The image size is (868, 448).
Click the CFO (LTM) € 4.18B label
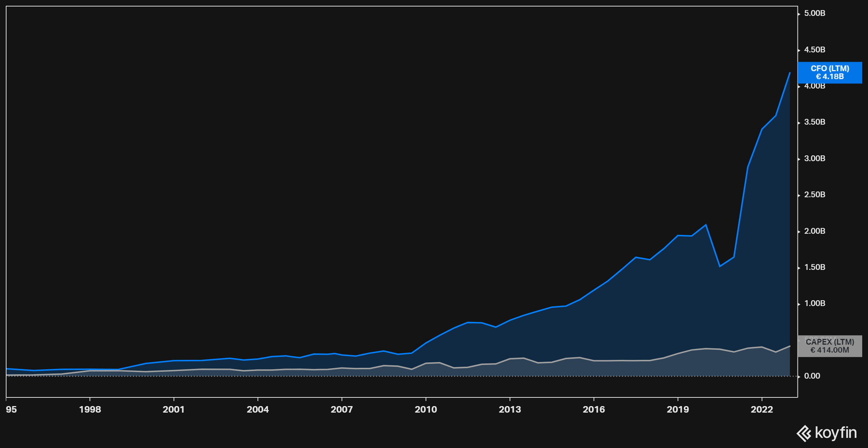(x=830, y=73)
